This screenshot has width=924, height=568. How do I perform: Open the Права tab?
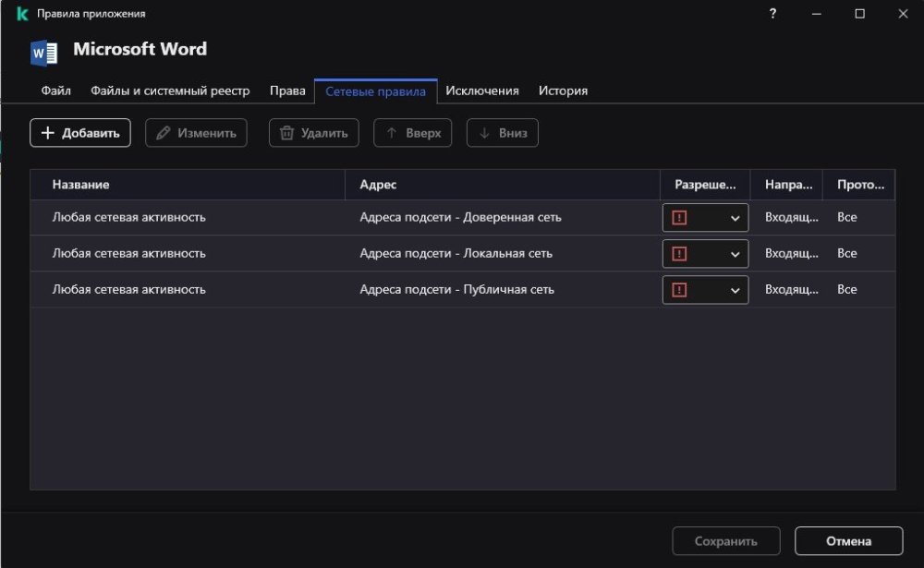click(x=287, y=91)
